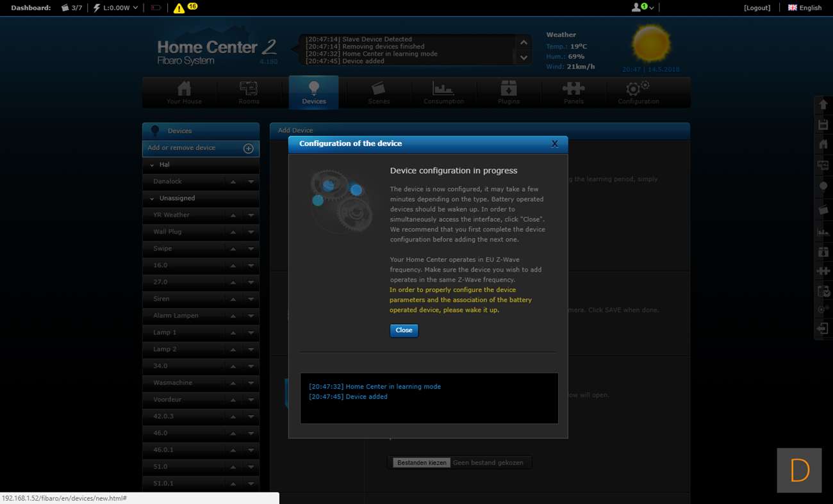Select Voordeur in the device list
Viewport: 833px width, 504px height.
(167, 400)
